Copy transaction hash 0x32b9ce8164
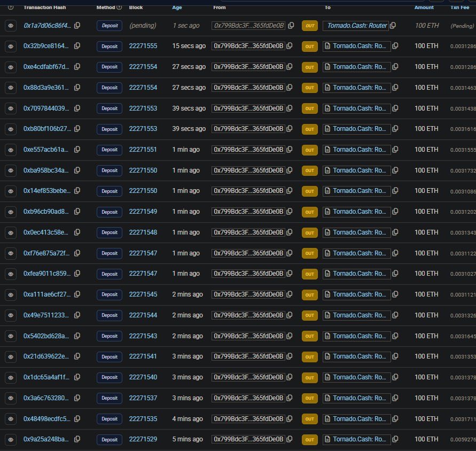This screenshot has height=451, width=476. click(77, 46)
